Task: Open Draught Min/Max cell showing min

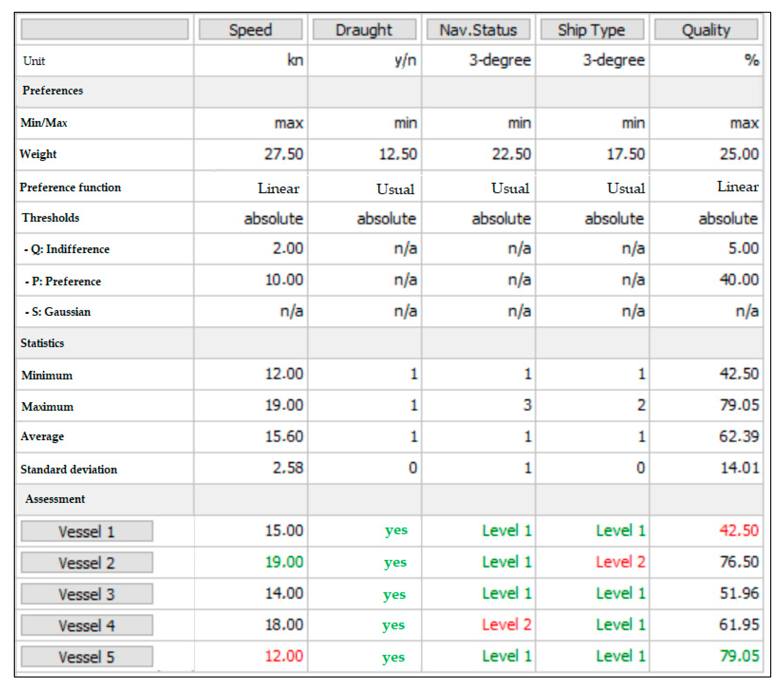Action: (405, 123)
